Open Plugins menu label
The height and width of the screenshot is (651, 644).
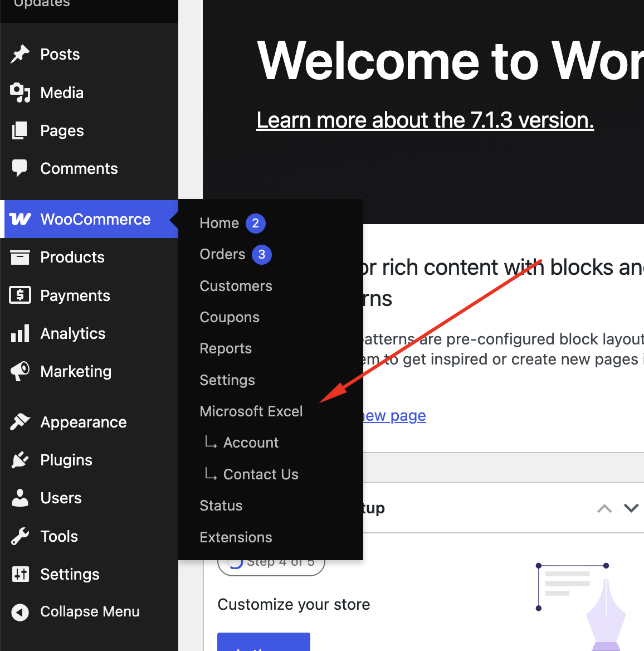tap(66, 460)
